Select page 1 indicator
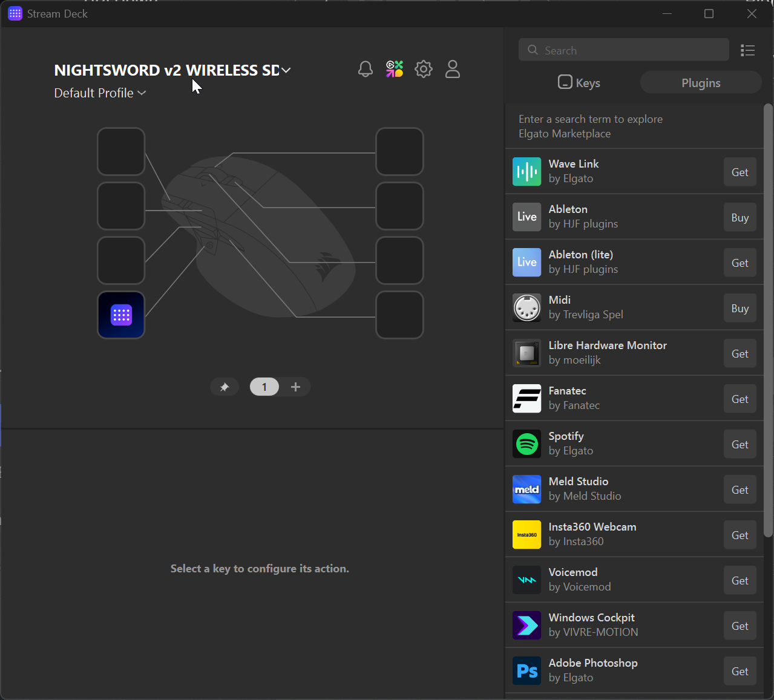 264,387
